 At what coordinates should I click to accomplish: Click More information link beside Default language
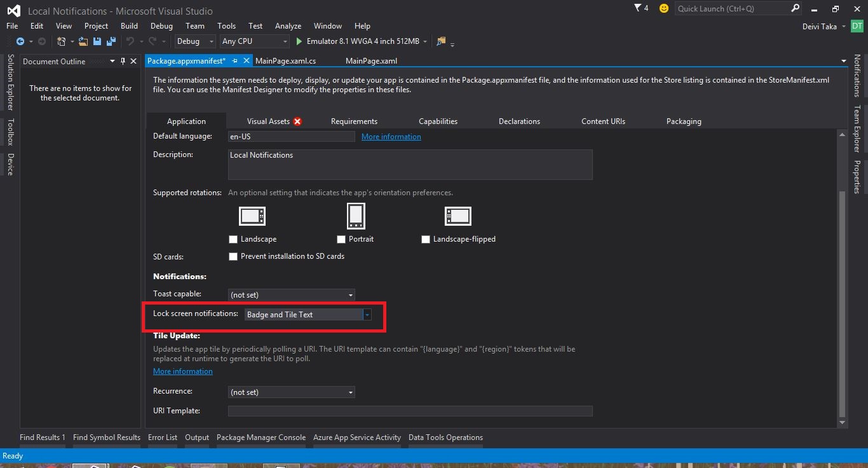(391, 137)
